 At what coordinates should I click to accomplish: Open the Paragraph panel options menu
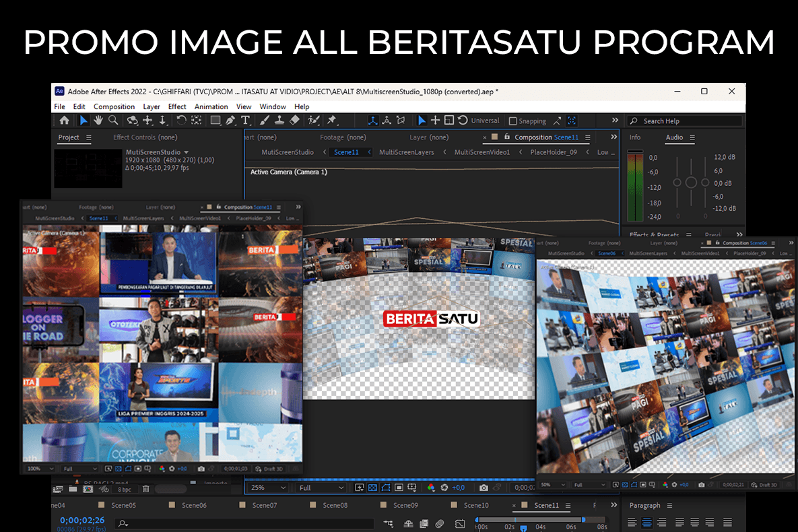tap(670, 506)
